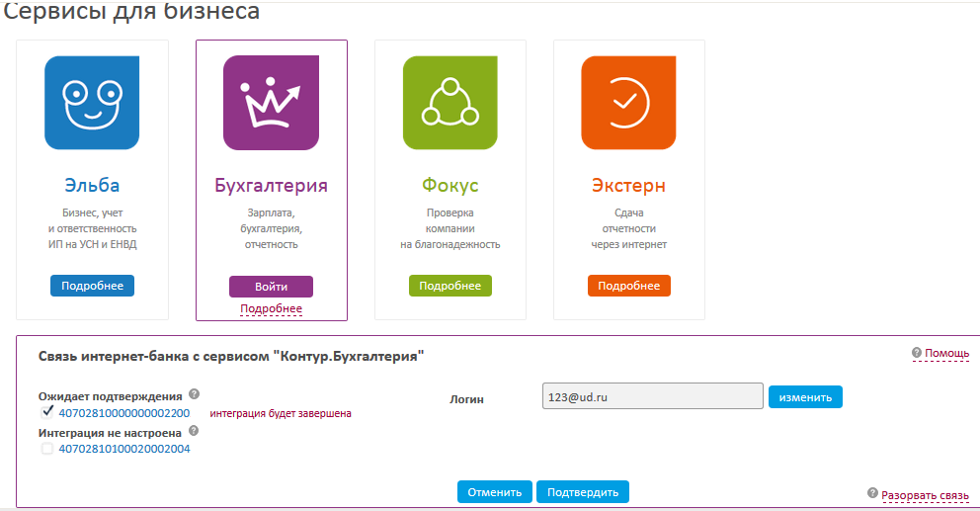
Task: Click help icon next to Интеграция не настроена
Action: (194, 430)
